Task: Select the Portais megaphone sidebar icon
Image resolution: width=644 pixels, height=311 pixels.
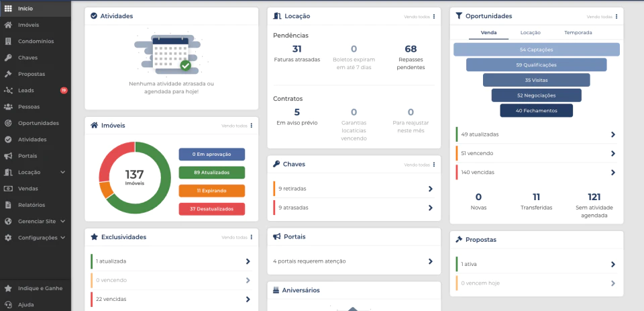Action: tap(8, 156)
